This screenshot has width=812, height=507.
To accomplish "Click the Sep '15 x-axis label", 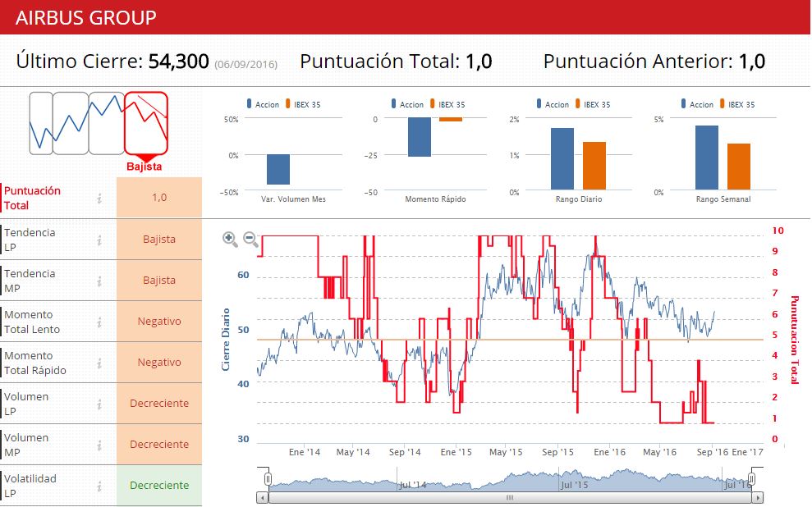I will click(557, 452).
